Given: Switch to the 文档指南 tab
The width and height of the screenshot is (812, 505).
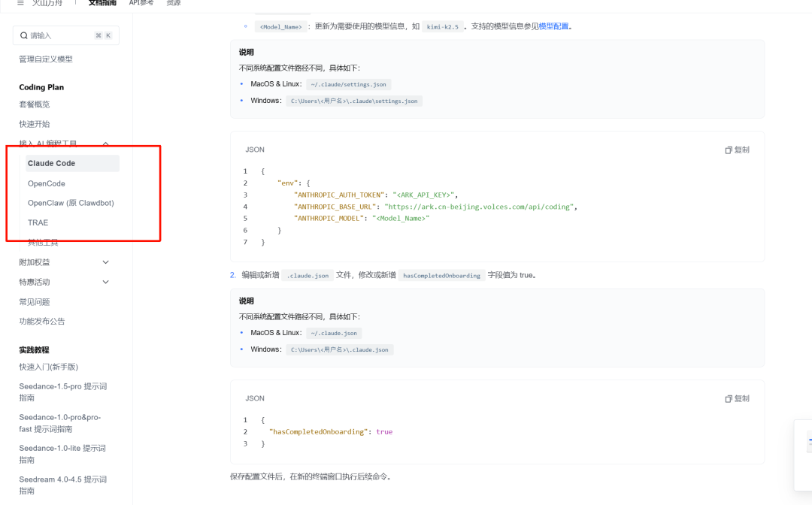Looking at the screenshot, I should (x=102, y=3).
